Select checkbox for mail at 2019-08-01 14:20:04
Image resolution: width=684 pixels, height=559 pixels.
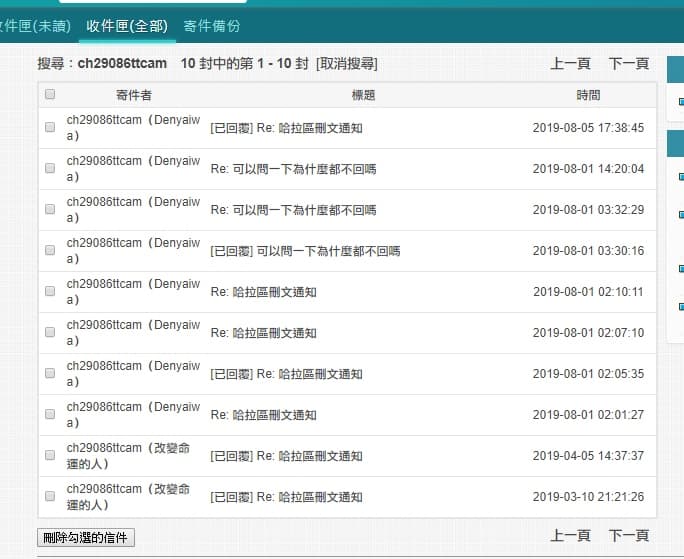tap(50, 168)
